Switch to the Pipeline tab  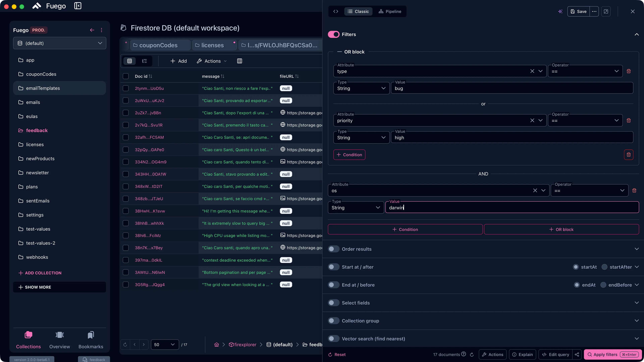coord(390,12)
